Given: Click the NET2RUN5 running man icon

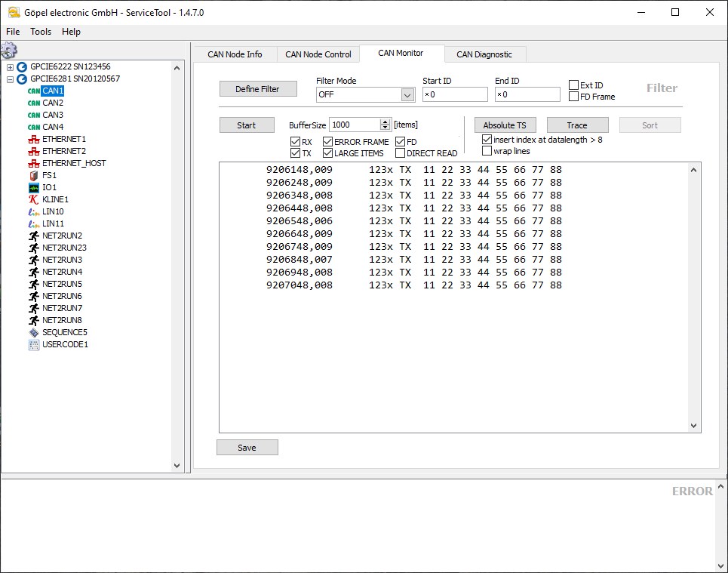Looking at the screenshot, I should click(34, 285).
